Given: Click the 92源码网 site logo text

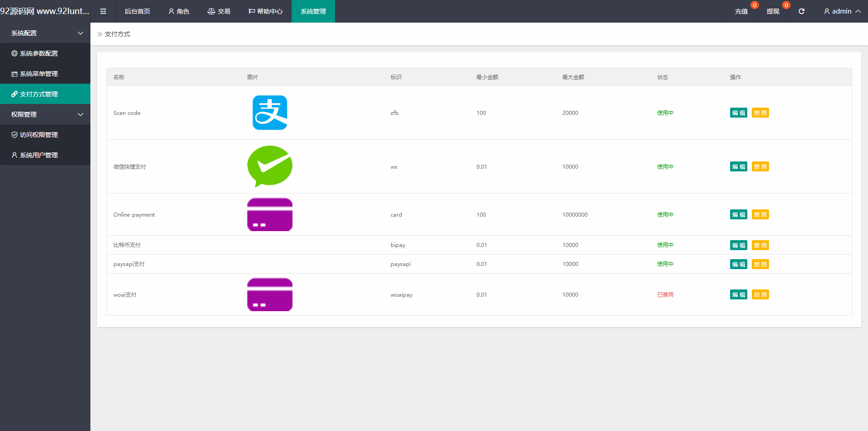Looking at the screenshot, I should 45,11.
